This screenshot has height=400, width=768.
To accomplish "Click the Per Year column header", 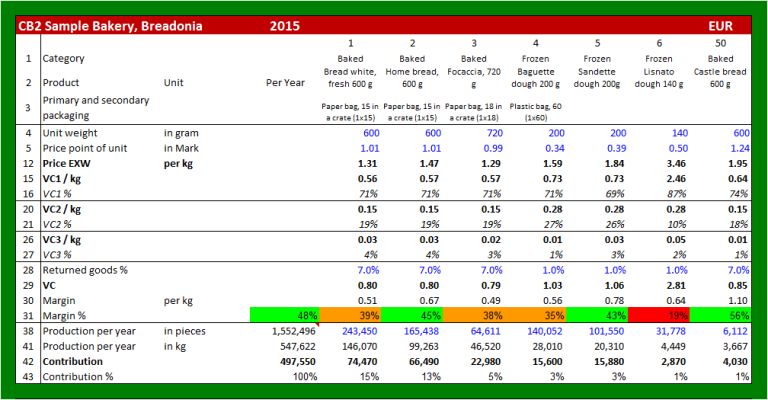I will click(x=285, y=83).
